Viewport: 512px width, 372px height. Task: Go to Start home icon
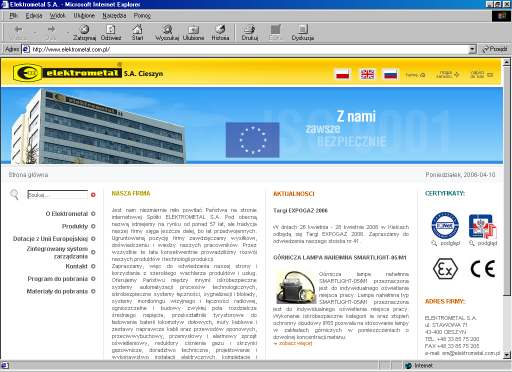(137, 33)
